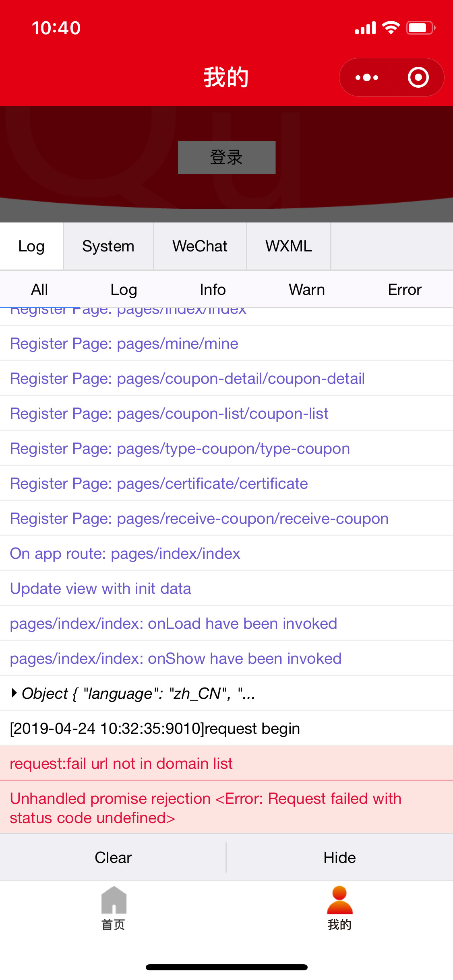Filter console by Error messages

[x=404, y=290]
